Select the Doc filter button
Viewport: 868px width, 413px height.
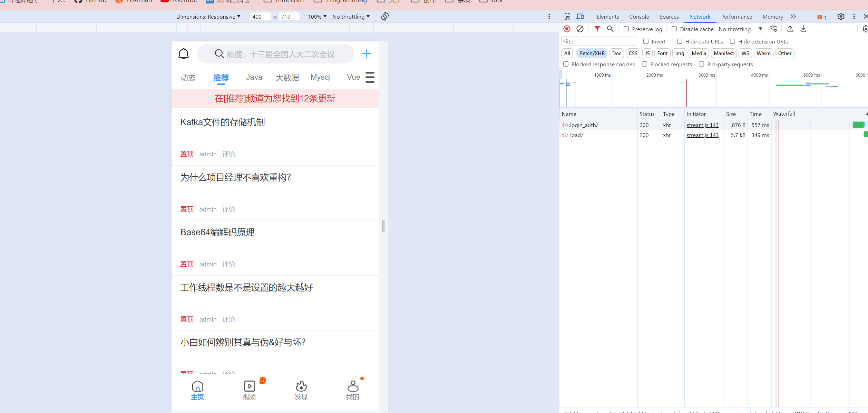point(617,53)
